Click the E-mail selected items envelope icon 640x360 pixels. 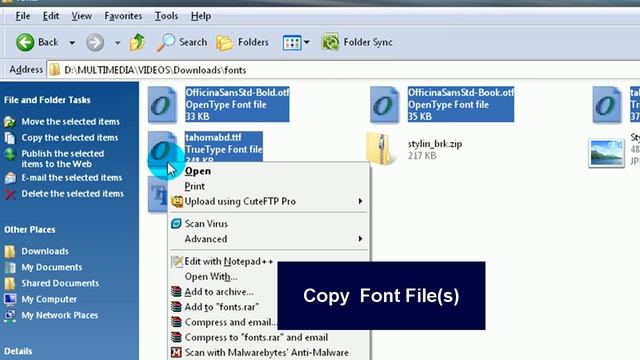pyautogui.click(x=10, y=178)
